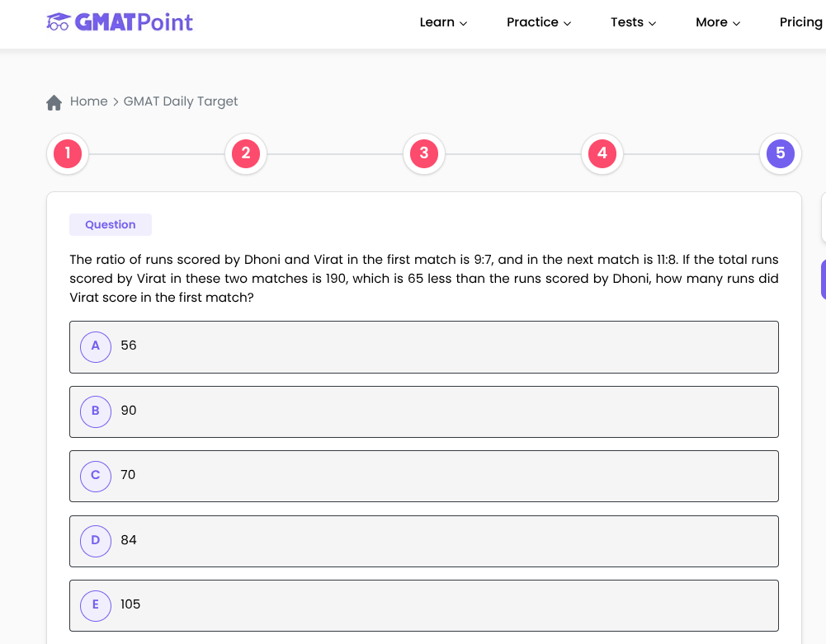Image resolution: width=826 pixels, height=644 pixels.
Task: Open the Pricing page
Action: coord(800,22)
